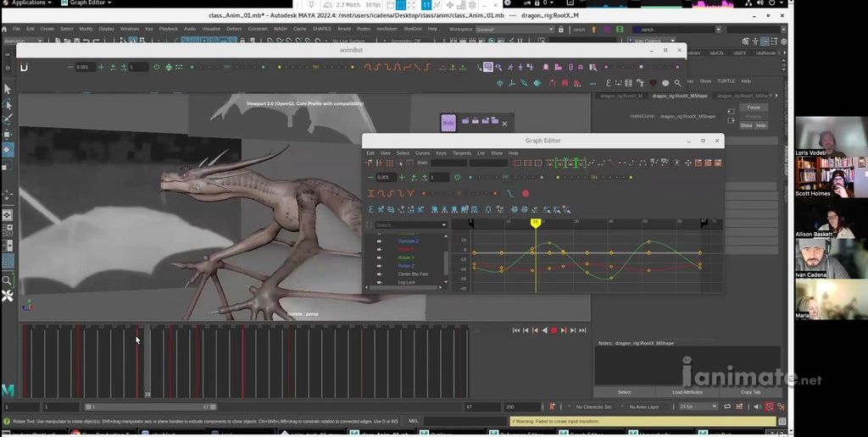This screenshot has height=437, width=868.
Task: Step forward one frame
Action: click(x=573, y=330)
